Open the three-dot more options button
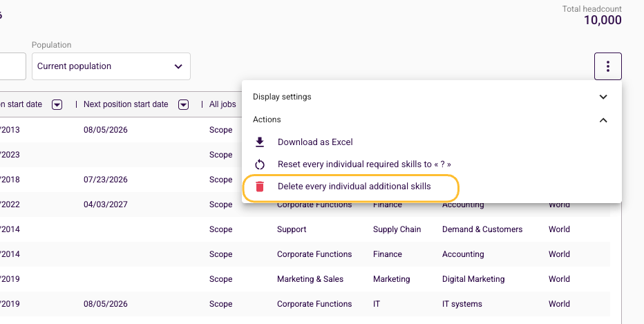Screen dimensions: 644x324 608,66
